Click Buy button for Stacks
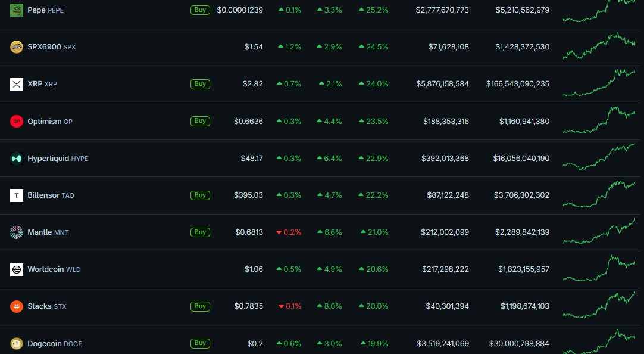This screenshot has width=644, height=354. (200, 306)
